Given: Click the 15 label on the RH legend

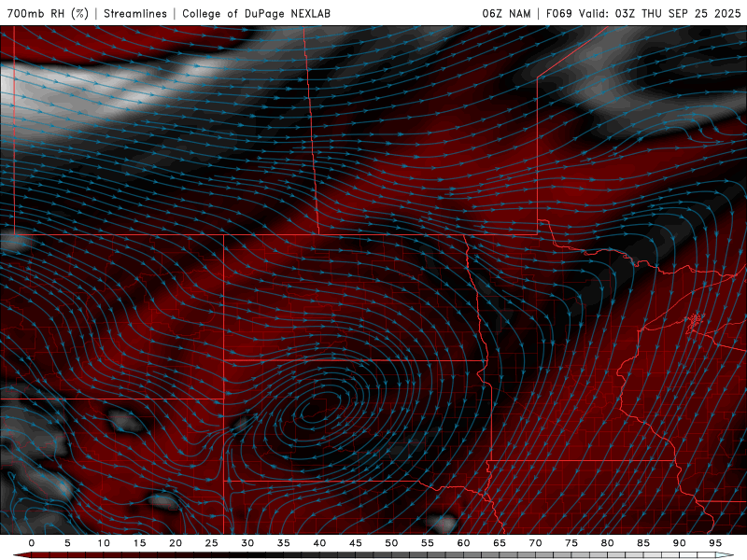Looking at the screenshot, I should (x=139, y=543).
